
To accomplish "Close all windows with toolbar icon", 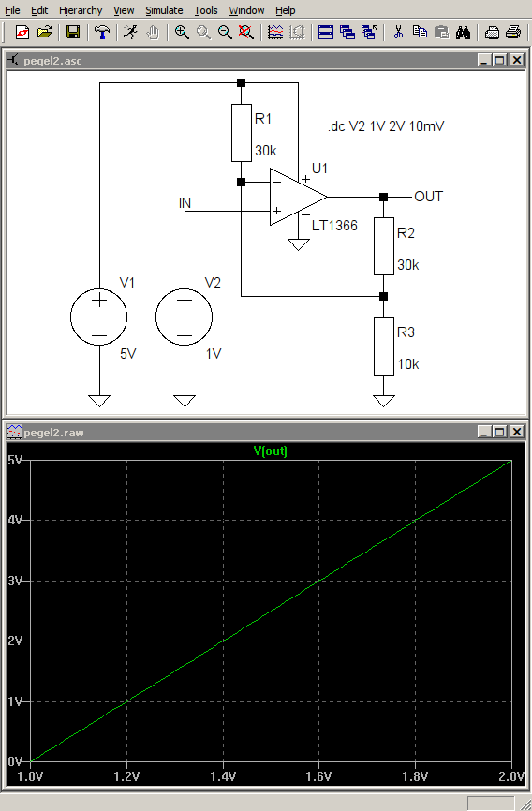I will tap(369, 33).
